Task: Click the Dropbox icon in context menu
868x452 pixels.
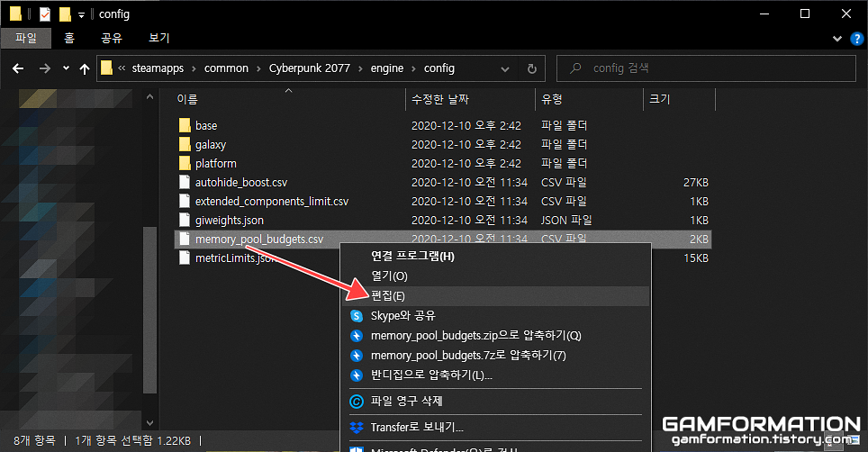Action: [x=357, y=428]
